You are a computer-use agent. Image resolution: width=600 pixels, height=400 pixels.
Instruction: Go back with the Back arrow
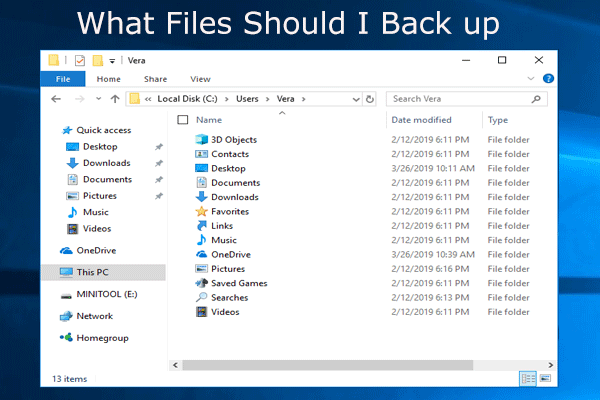(56, 99)
